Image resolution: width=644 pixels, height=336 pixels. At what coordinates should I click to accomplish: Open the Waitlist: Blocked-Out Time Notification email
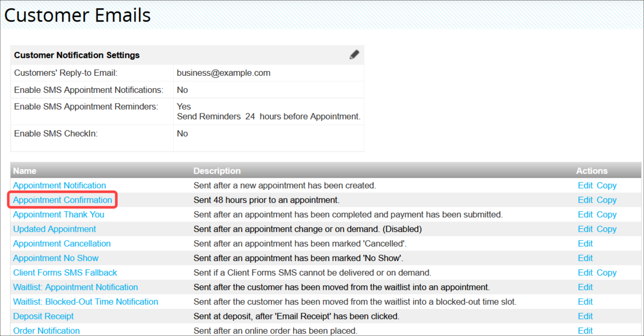(x=85, y=301)
